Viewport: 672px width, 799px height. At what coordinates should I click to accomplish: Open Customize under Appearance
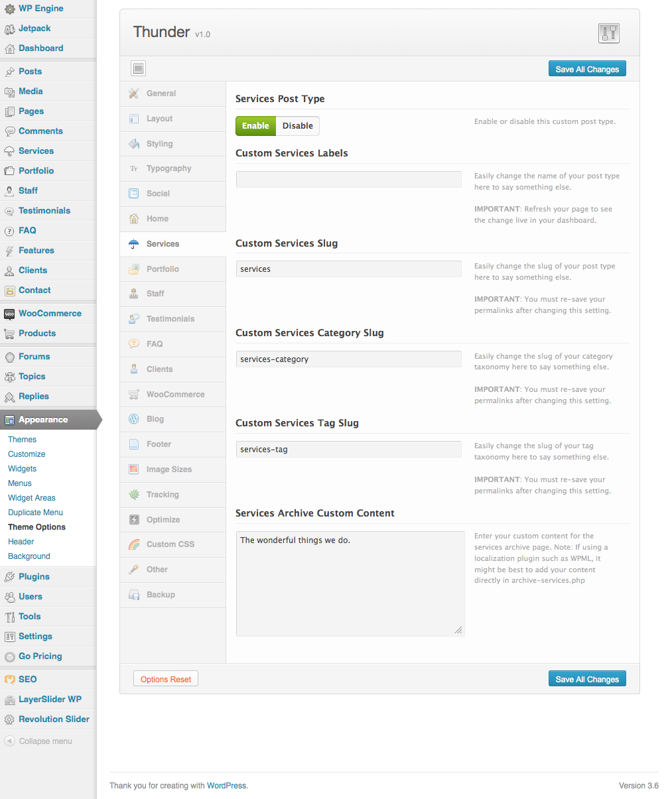coord(27,454)
